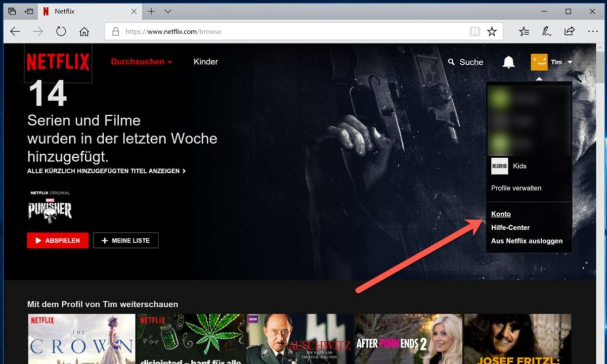Select the Netflix browser tab
This screenshot has width=607, height=364.
coord(90,11)
